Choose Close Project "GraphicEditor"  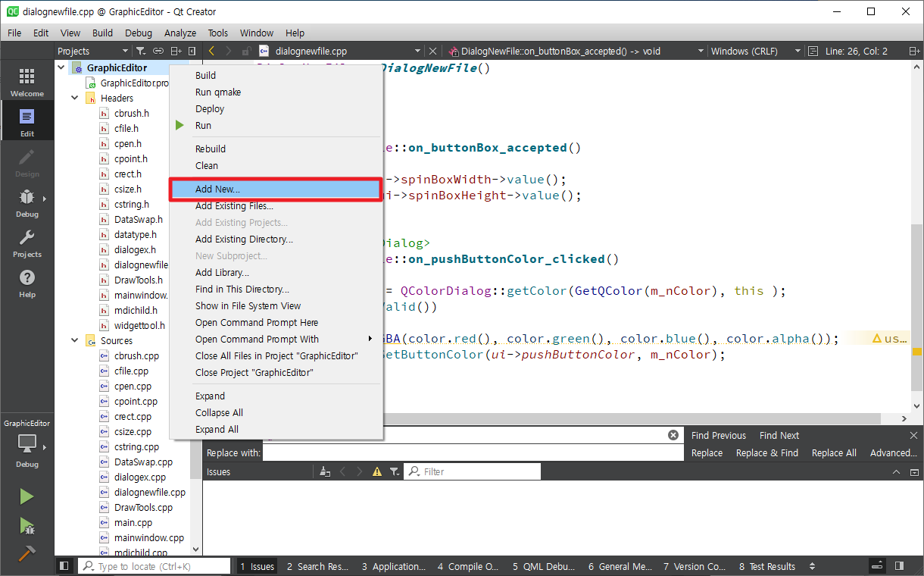pos(276,372)
